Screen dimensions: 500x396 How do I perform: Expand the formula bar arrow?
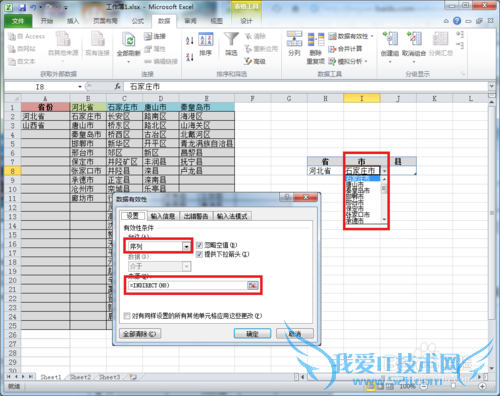pos(491,87)
